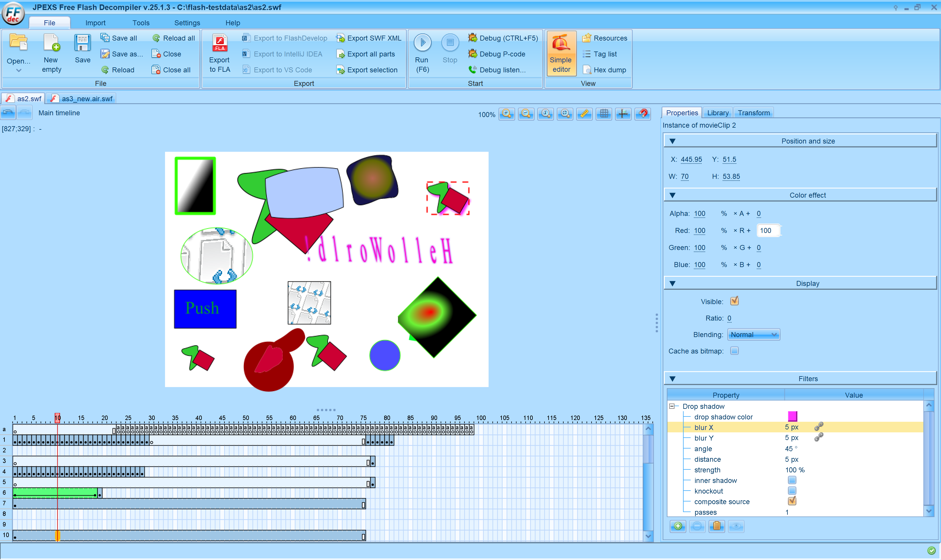Collapse the Drop shadow tree node
This screenshot has width=941, height=560.
point(672,406)
